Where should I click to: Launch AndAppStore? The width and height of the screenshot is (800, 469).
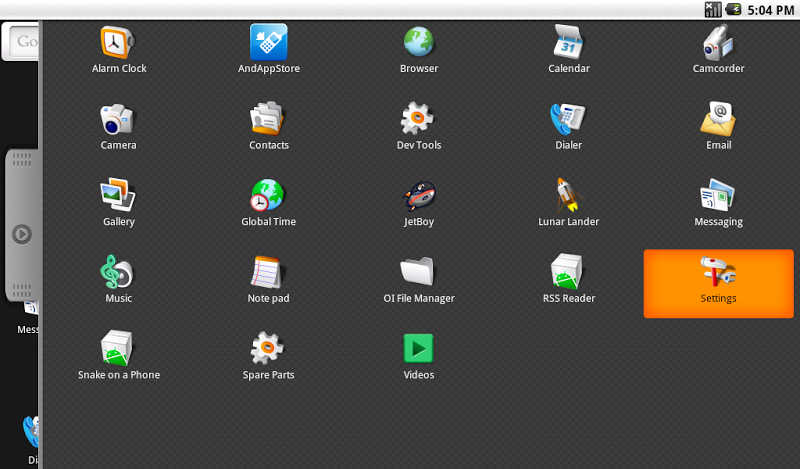pos(268,50)
